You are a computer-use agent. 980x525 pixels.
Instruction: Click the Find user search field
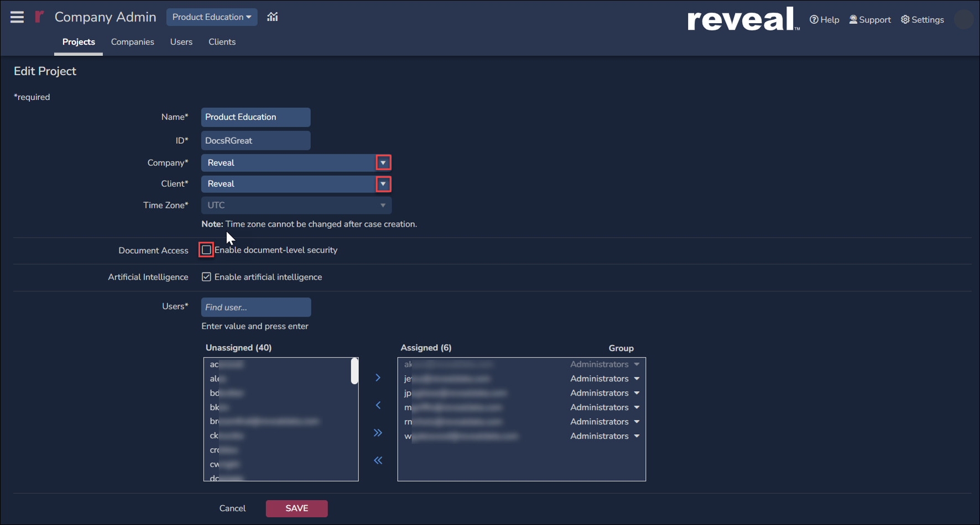(x=256, y=307)
